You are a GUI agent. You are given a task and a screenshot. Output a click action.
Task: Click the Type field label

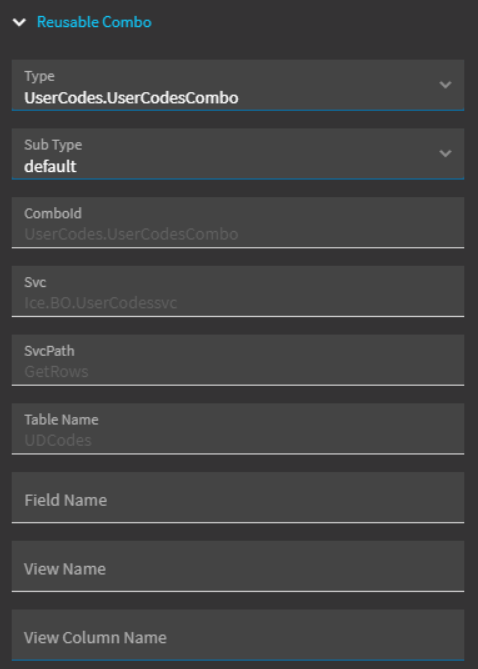click(39, 77)
